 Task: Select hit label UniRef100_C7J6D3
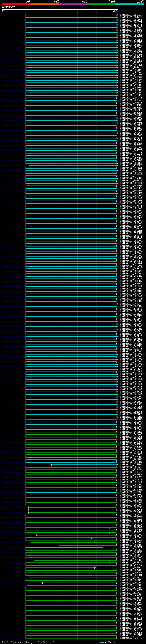coord(131,105)
